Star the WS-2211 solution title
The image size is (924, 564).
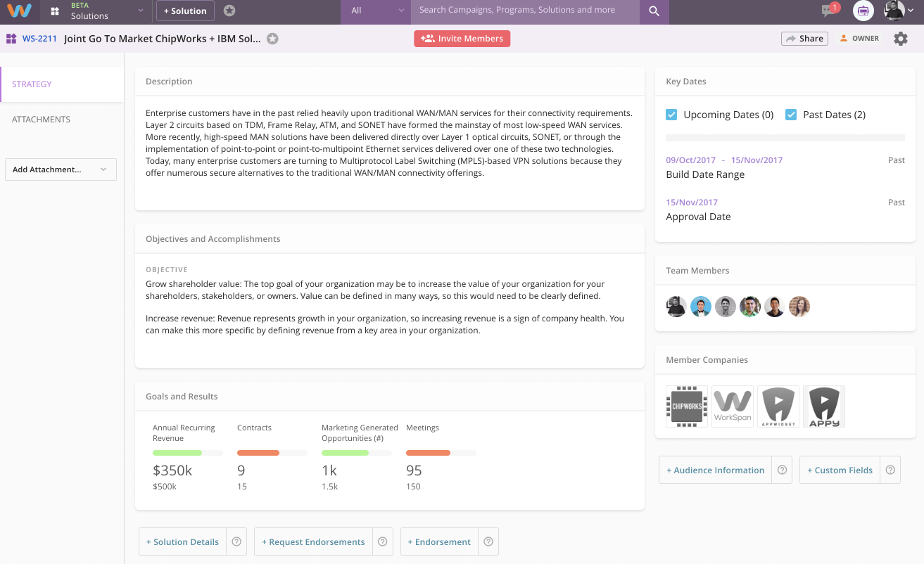pos(272,39)
